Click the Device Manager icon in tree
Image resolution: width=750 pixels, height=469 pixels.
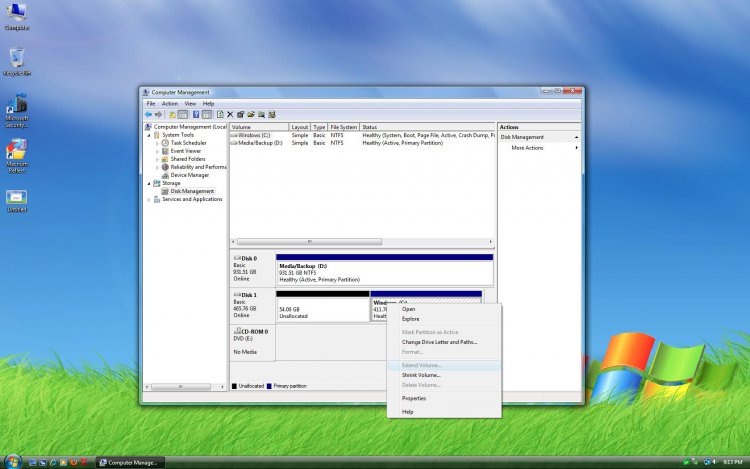coord(165,175)
